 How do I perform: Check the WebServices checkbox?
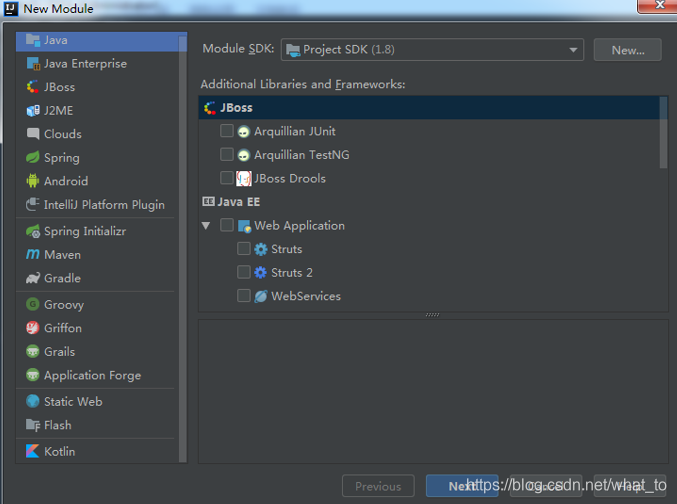coord(244,295)
